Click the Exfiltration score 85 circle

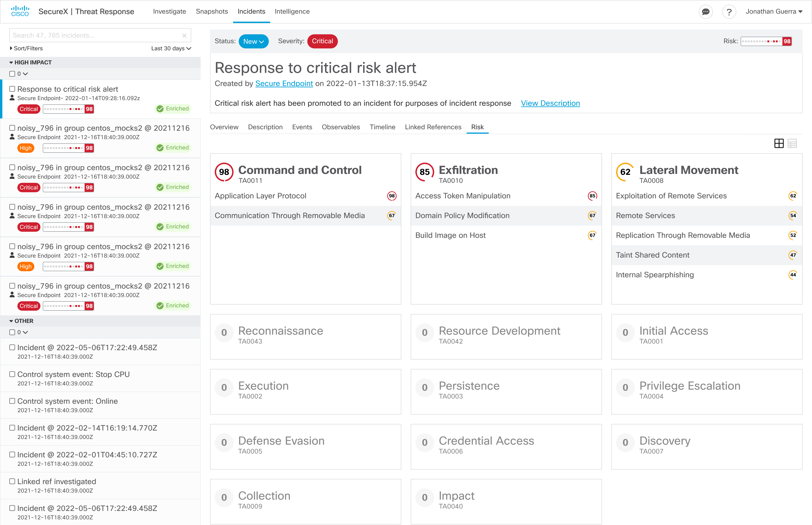coord(425,172)
